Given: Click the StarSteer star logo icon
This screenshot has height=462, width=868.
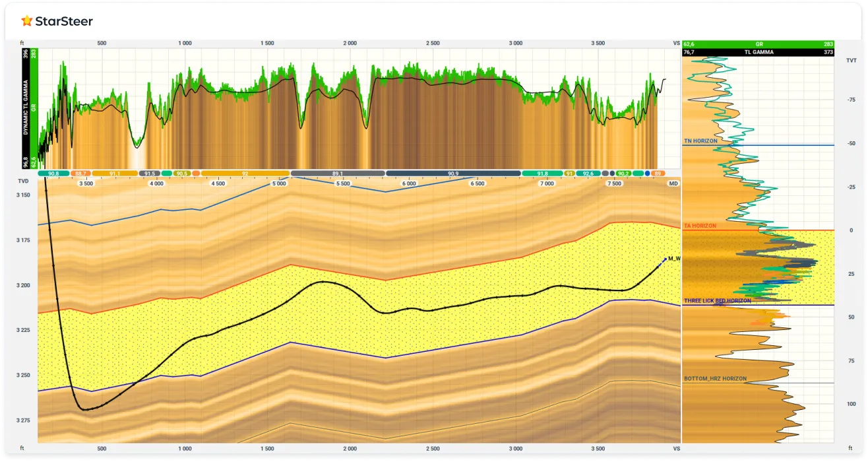Looking at the screenshot, I should tap(26, 21).
